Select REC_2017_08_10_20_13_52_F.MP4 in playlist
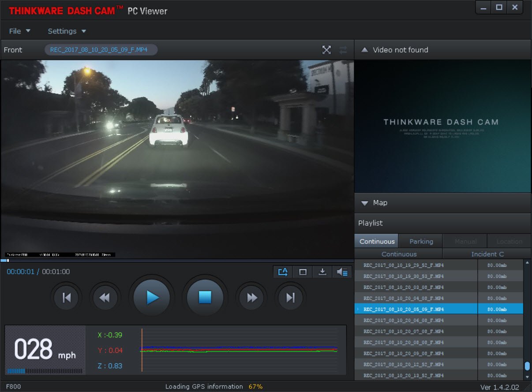Image resolution: width=532 pixels, height=392 pixels. click(439, 375)
